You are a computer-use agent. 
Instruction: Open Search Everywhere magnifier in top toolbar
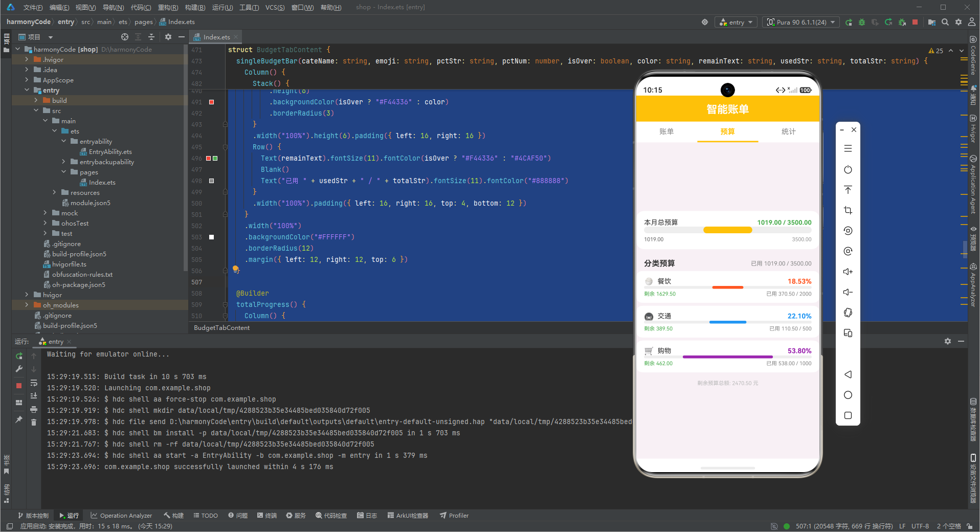945,22
